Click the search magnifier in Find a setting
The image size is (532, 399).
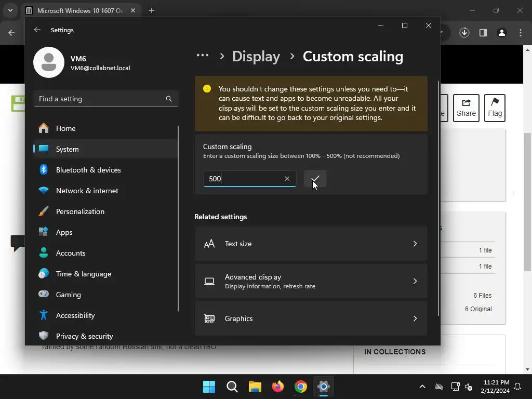coord(169,99)
